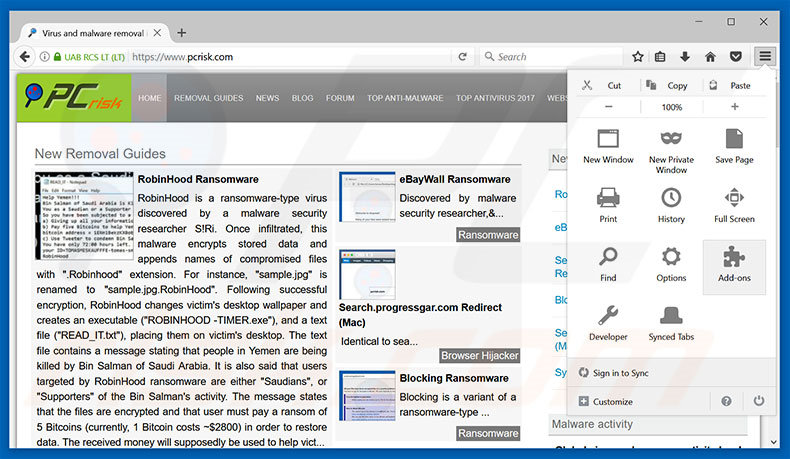Click Blocking Ransomware thumbnail

pos(367,396)
